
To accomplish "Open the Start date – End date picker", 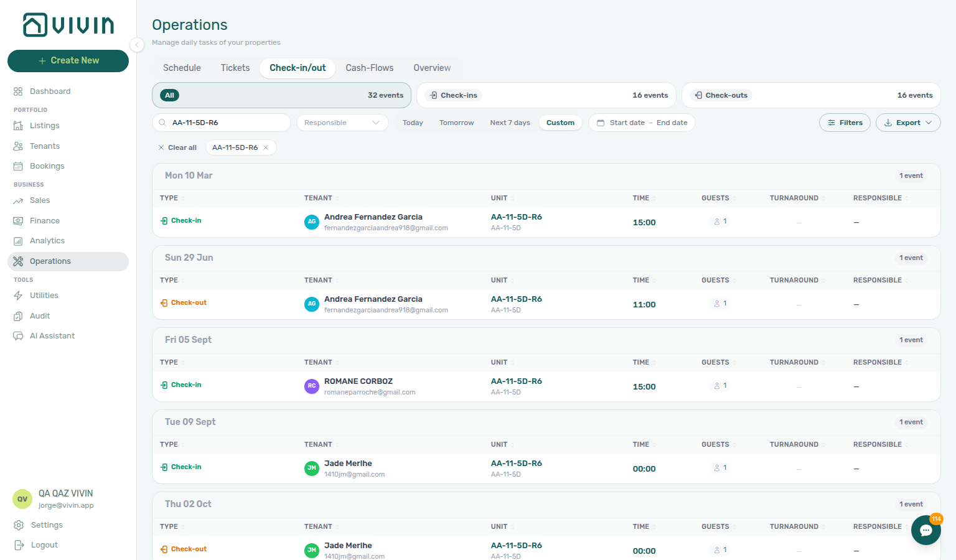I will click(642, 123).
